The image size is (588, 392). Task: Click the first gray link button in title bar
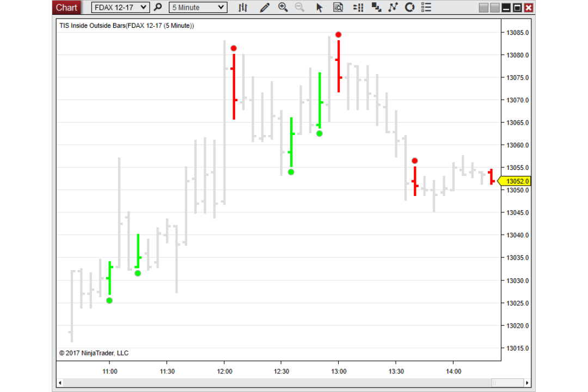pyautogui.click(x=484, y=8)
